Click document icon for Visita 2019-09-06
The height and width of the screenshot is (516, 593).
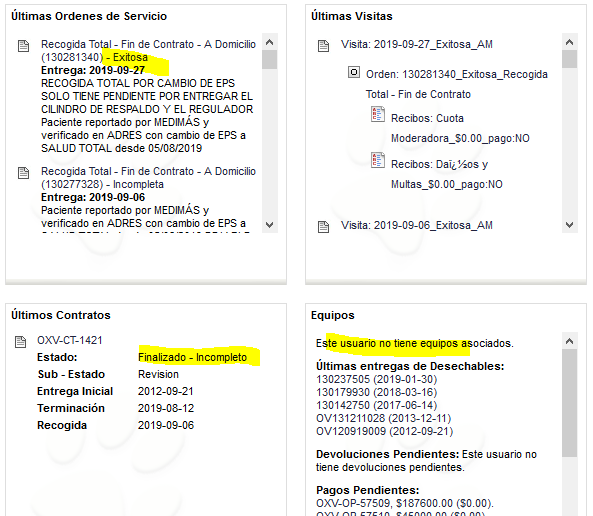pyautogui.click(x=323, y=227)
